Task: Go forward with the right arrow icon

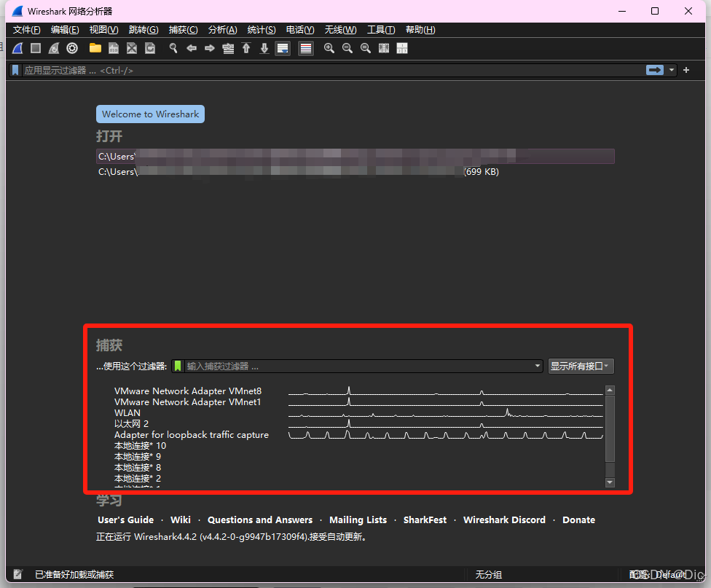Action: click(210, 48)
